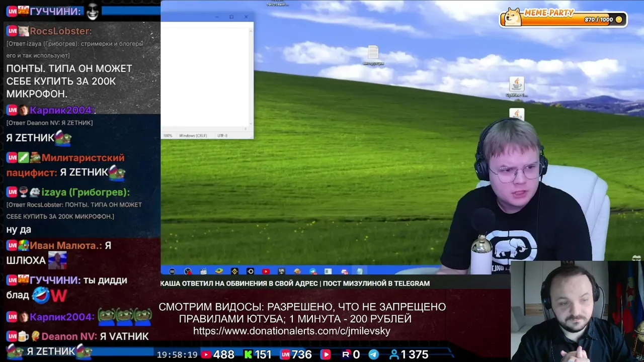Viewport: 644px width, 362px height.
Task: Maximize the Notepad window
Action: [231, 17]
